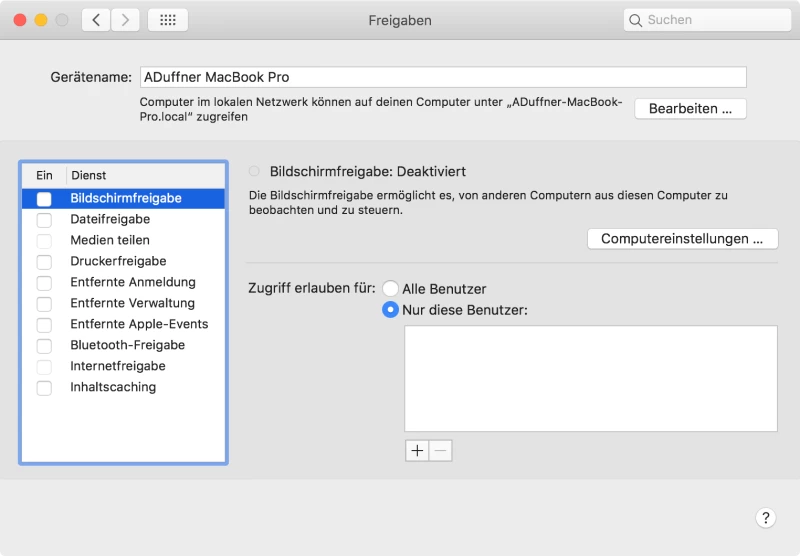Toggle the Entfernte Apple-Events checkbox
This screenshot has height=556, width=800.
click(44, 324)
